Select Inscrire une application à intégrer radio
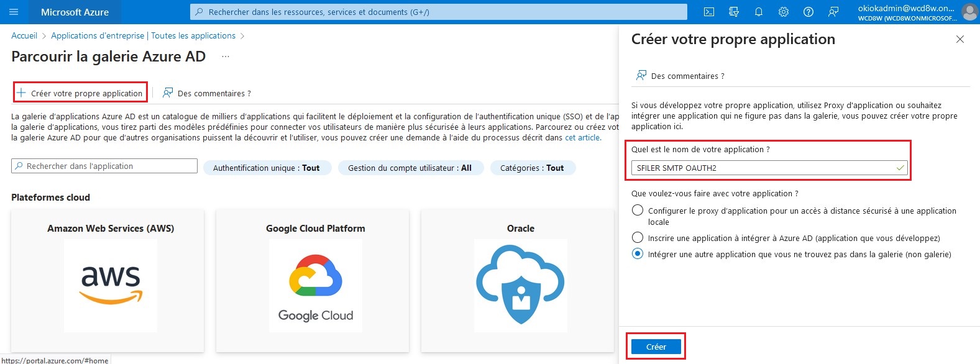Screen dimensions: 980x364 (x=638, y=238)
